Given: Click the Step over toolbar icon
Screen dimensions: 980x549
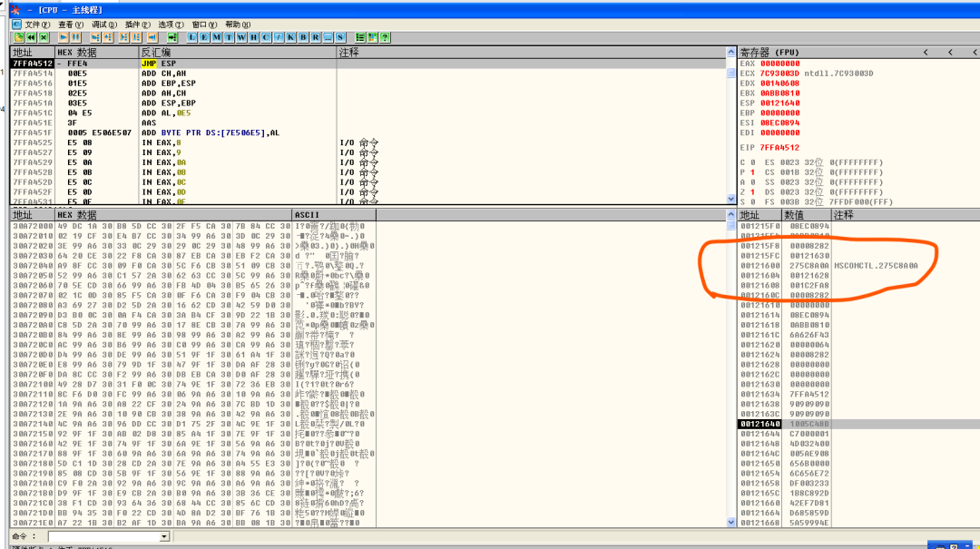Looking at the screenshot, I should [108, 37].
